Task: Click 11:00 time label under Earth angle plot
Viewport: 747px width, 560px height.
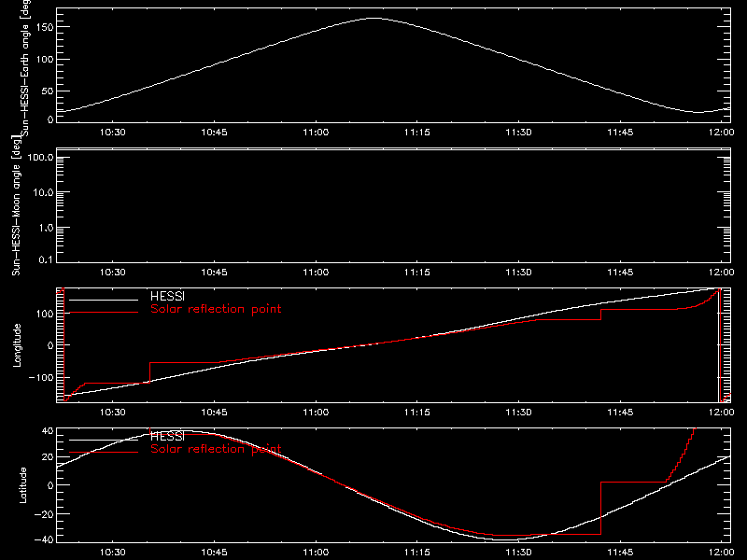Action: point(316,132)
